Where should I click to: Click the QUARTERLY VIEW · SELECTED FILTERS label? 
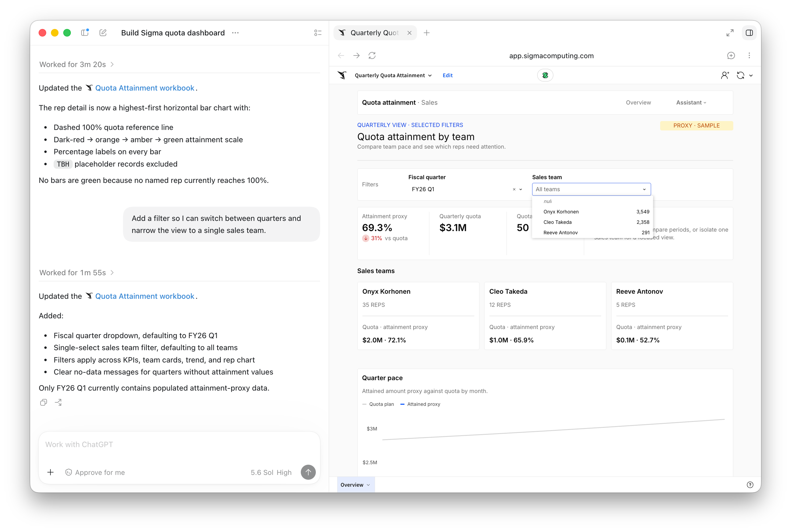[x=410, y=125]
